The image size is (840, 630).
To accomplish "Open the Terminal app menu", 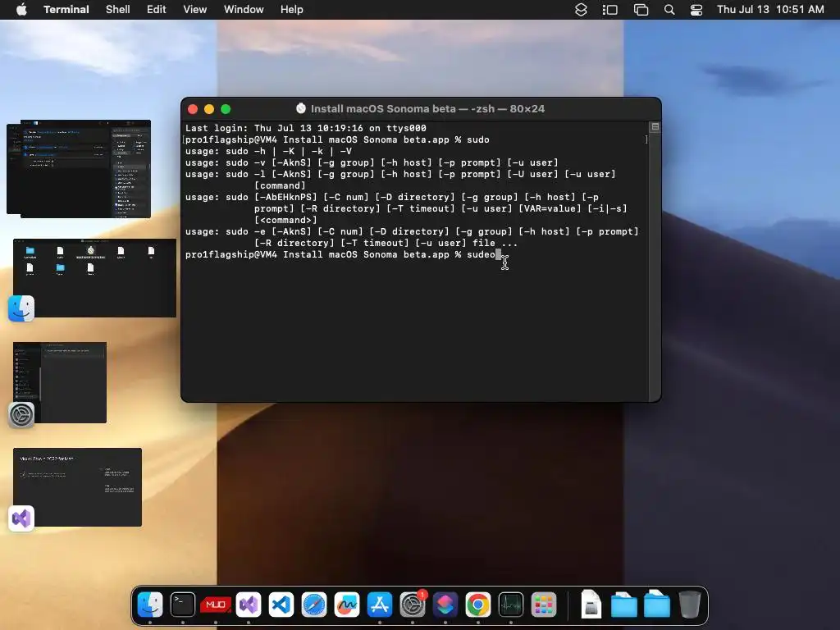I will pyautogui.click(x=66, y=9).
